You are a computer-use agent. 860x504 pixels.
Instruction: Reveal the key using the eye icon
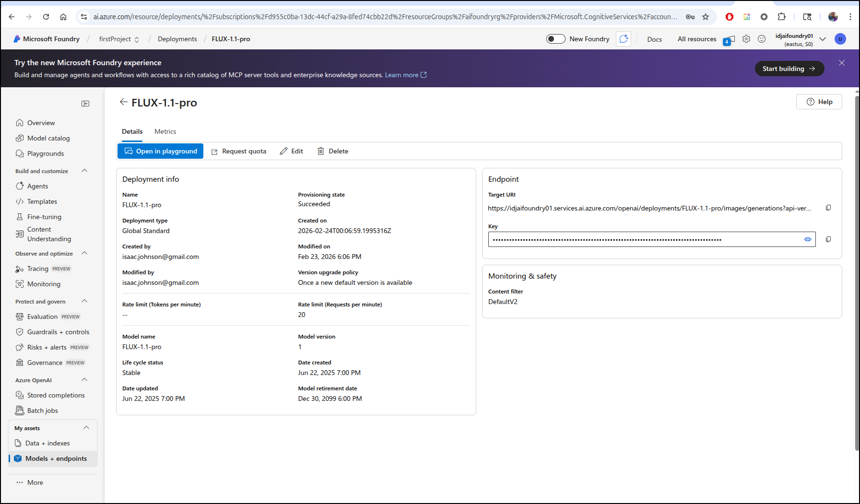pyautogui.click(x=807, y=239)
